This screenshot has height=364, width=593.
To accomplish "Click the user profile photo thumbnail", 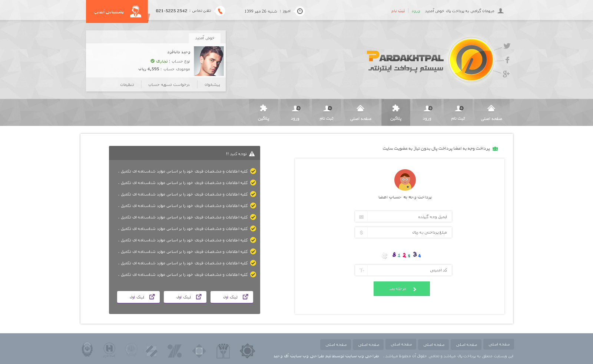I will click(209, 61).
